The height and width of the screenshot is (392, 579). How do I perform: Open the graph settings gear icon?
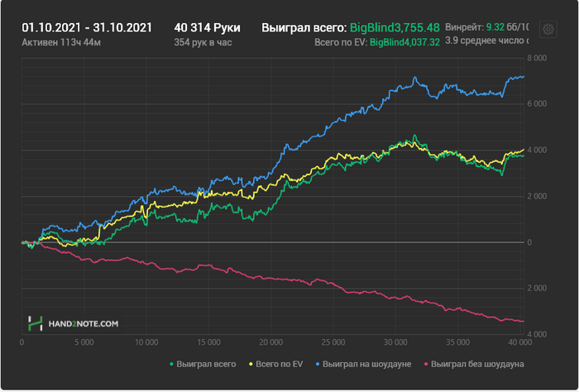click(548, 29)
